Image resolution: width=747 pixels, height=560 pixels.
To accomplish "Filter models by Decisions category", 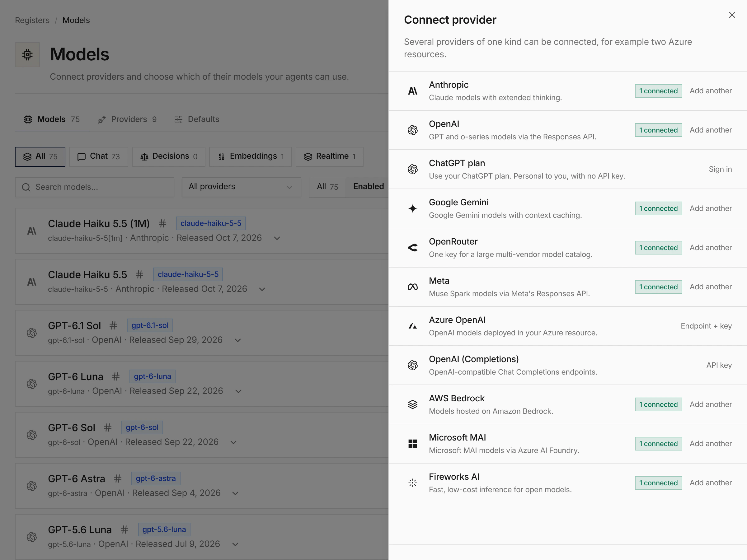I will (x=168, y=156).
